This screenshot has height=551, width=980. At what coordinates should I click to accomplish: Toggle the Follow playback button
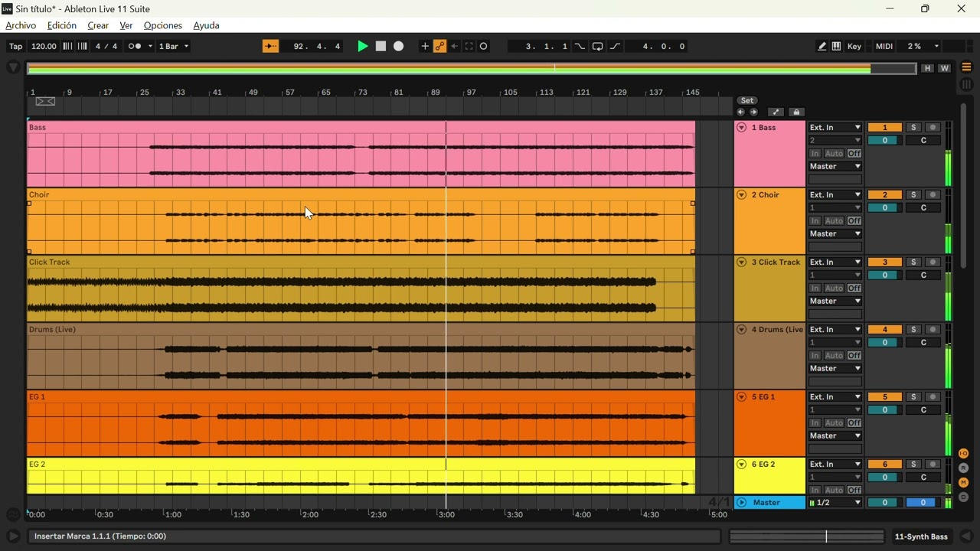(x=270, y=47)
